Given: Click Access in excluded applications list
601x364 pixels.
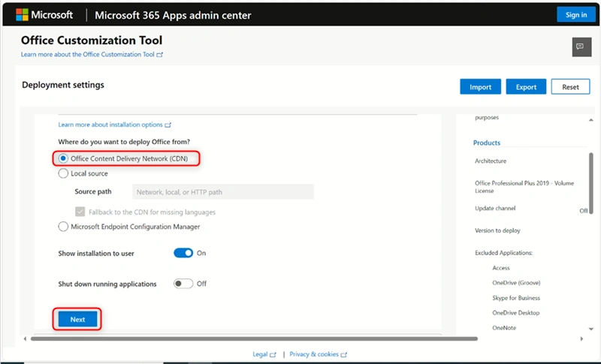Looking at the screenshot, I should (x=501, y=268).
